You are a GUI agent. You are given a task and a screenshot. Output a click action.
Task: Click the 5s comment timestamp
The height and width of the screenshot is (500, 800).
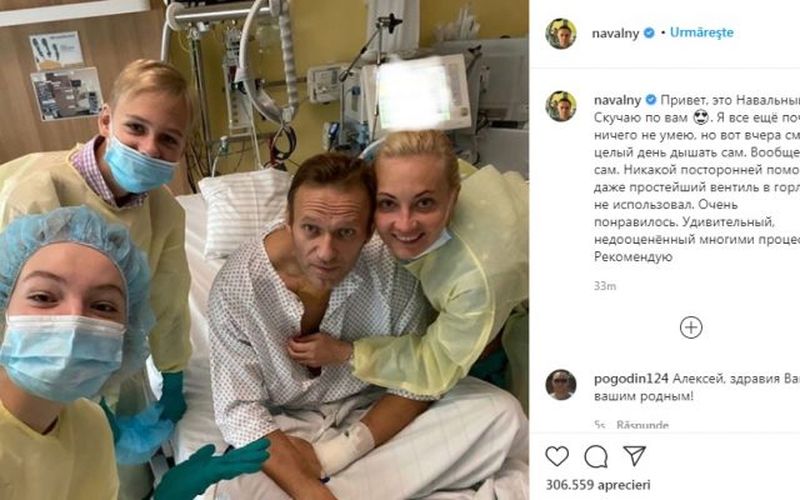point(599,424)
